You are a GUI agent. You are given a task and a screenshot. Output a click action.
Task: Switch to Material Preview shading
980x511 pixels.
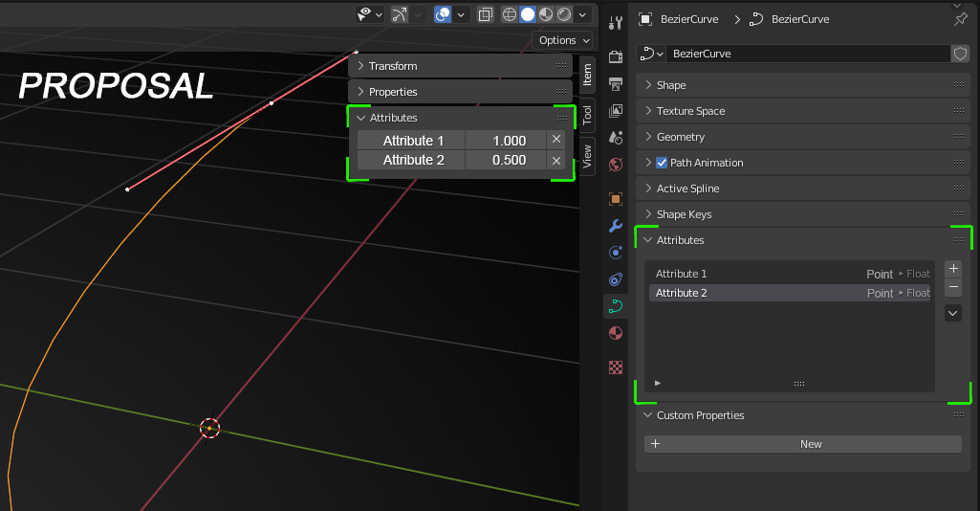click(546, 13)
